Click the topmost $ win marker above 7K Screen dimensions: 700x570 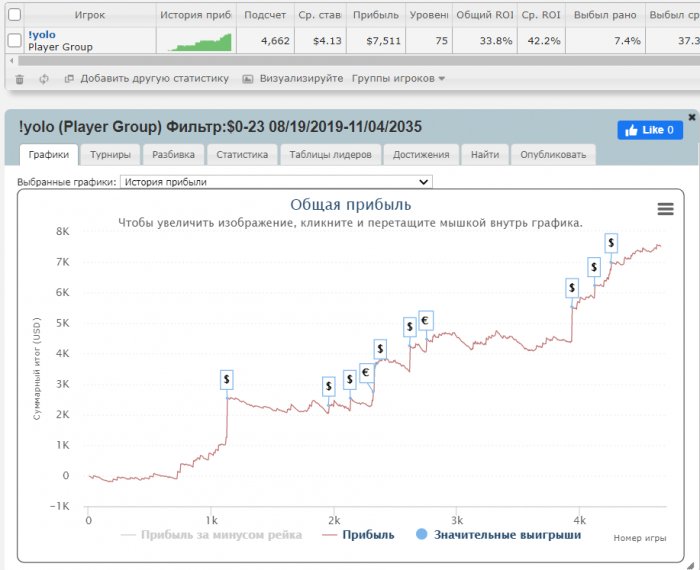tap(611, 243)
